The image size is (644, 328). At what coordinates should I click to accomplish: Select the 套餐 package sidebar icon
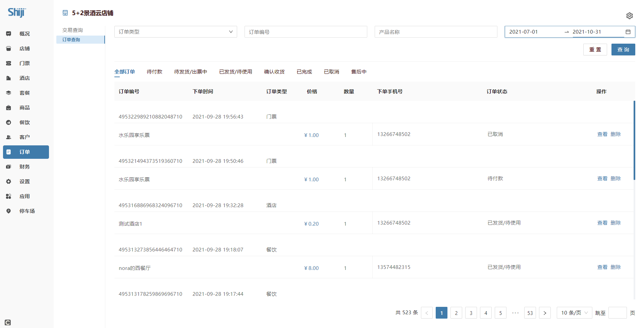(9, 93)
